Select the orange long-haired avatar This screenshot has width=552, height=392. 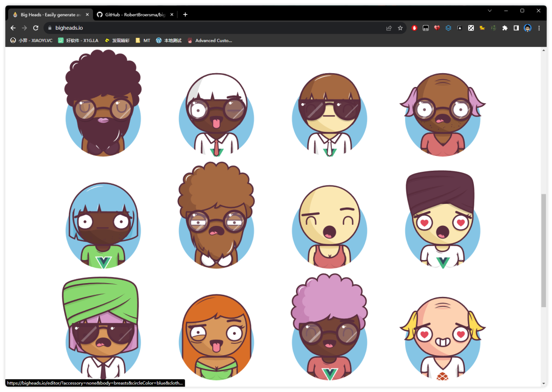[x=216, y=337]
